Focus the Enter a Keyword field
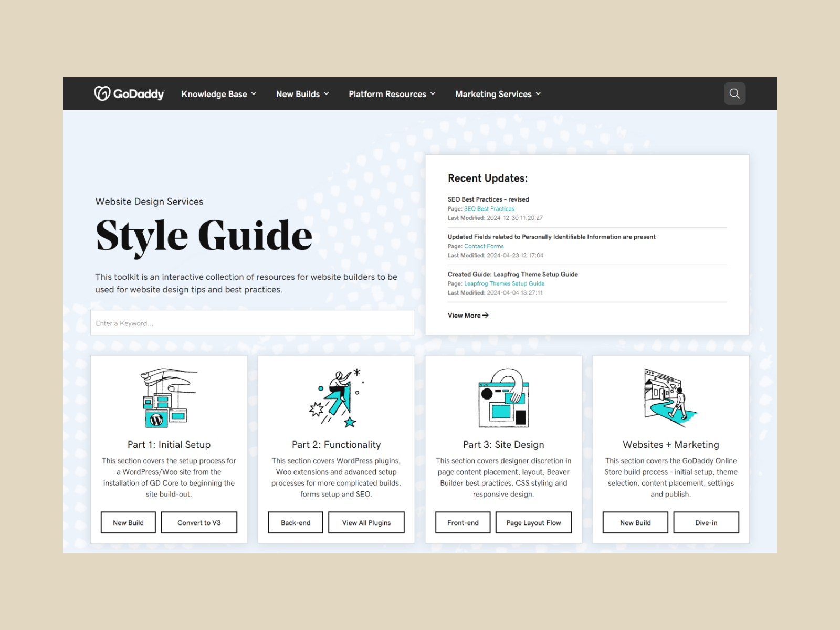Viewport: 840px width, 630px height. pos(253,323)
